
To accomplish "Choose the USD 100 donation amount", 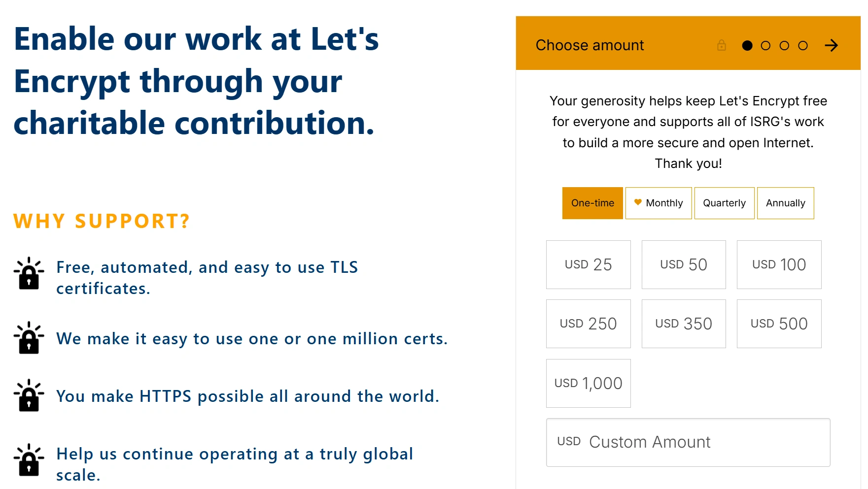I will tap(779, 264).
